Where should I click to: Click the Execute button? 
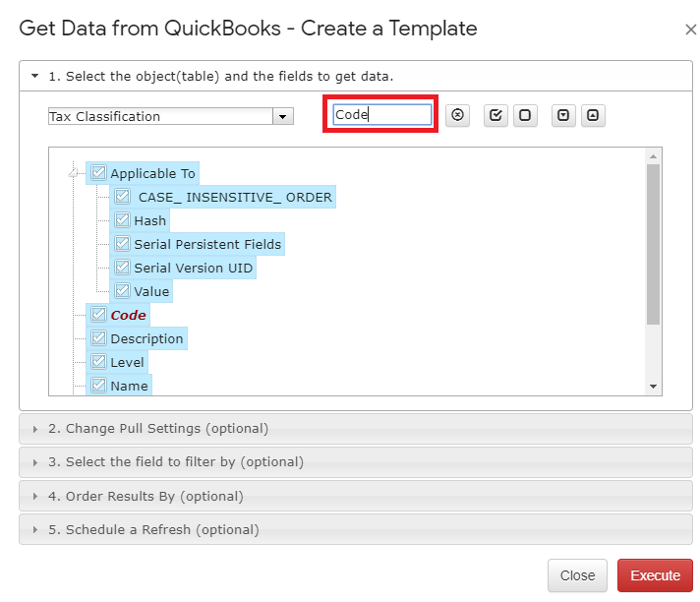[x=655, y=575]
